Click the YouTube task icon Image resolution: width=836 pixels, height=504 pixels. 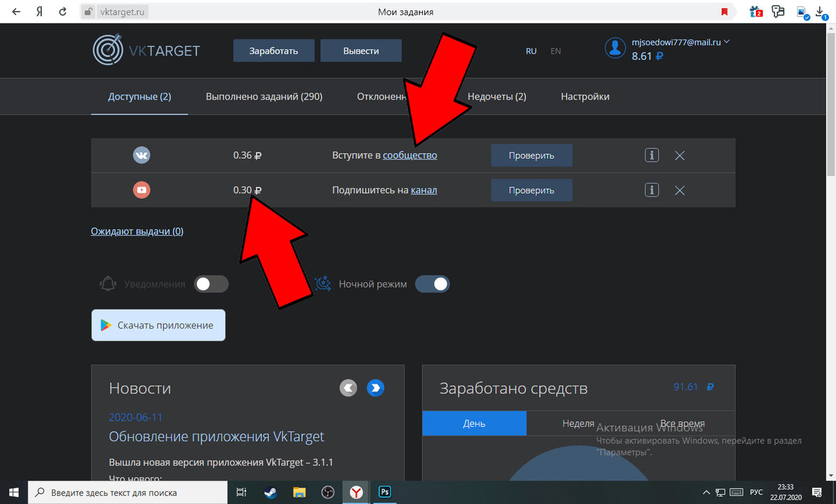tap(141, 189)
